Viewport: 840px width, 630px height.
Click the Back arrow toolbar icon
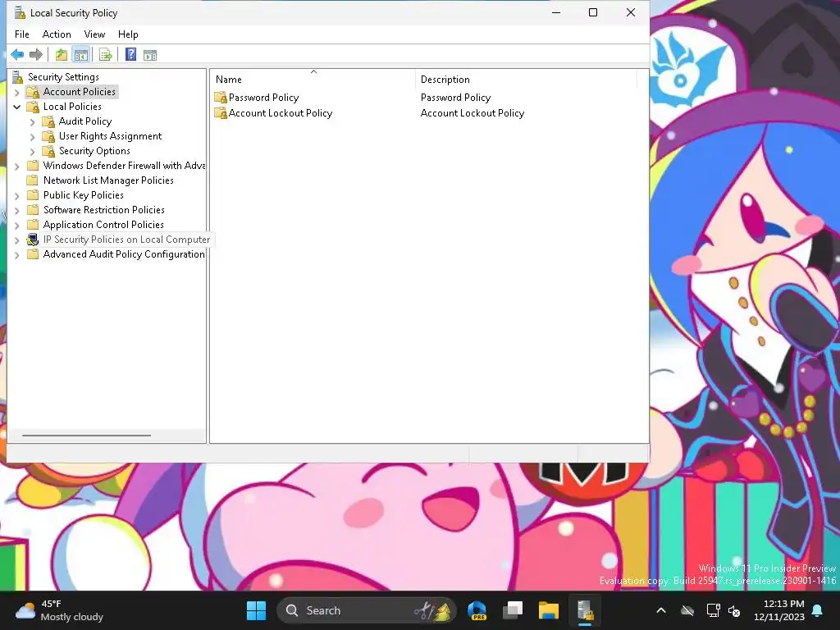pyautogui.click(x=17, y=54)
